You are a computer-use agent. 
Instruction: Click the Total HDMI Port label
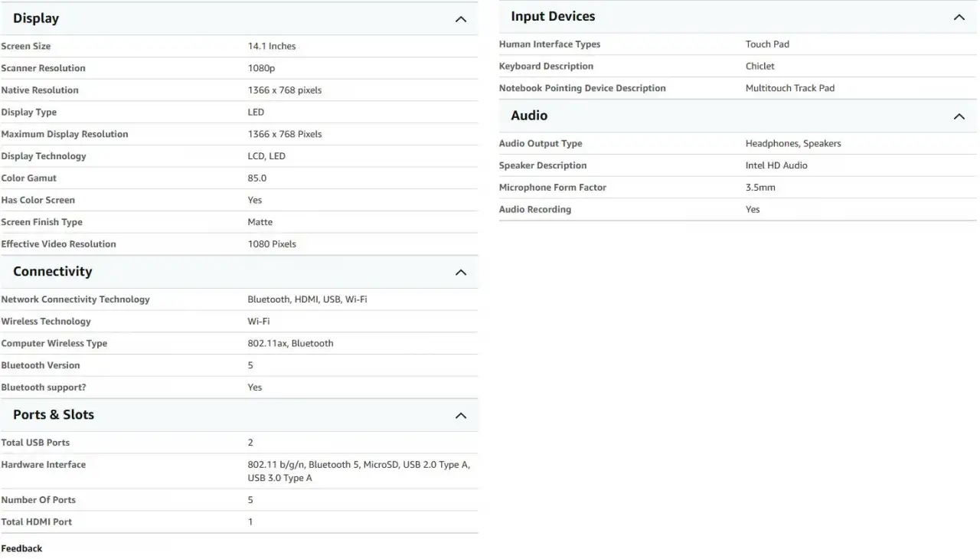pyautogui.click(x=37, y=521)
